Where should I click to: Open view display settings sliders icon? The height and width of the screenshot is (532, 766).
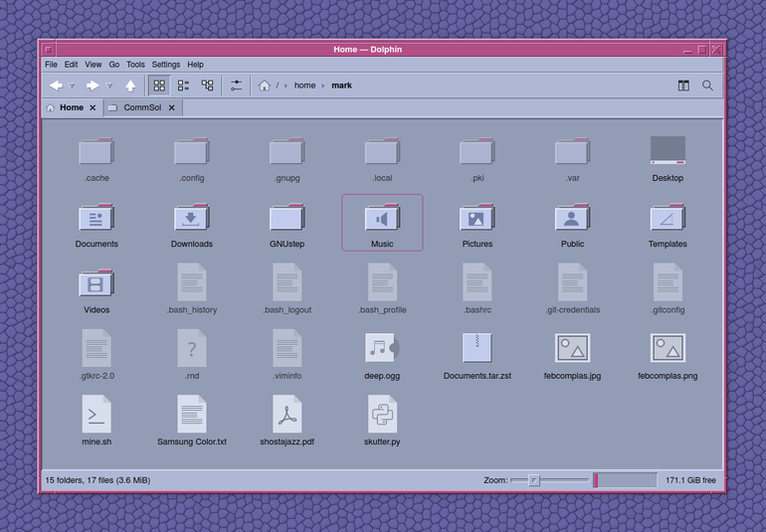(236, 86)
